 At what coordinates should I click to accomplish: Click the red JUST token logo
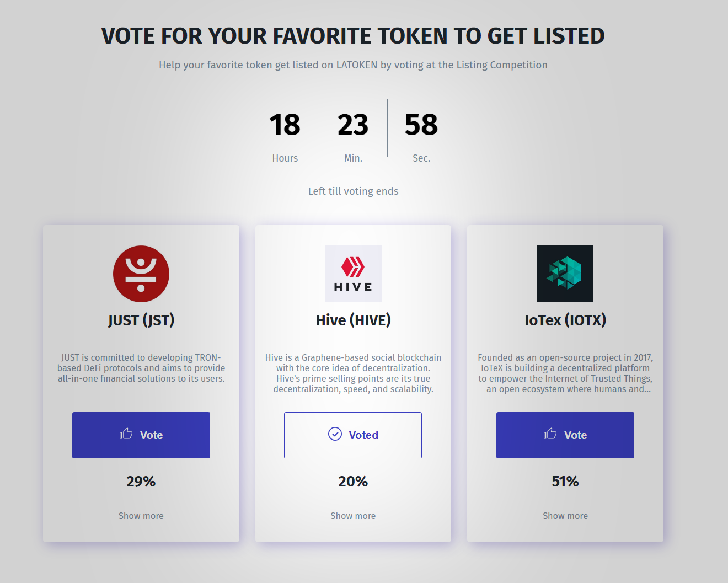pyautogui.click(x=141, y=274)
